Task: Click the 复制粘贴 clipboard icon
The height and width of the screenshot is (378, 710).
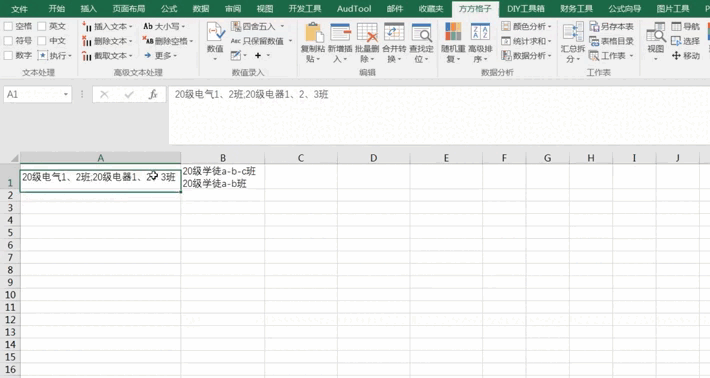Action: 313,33
